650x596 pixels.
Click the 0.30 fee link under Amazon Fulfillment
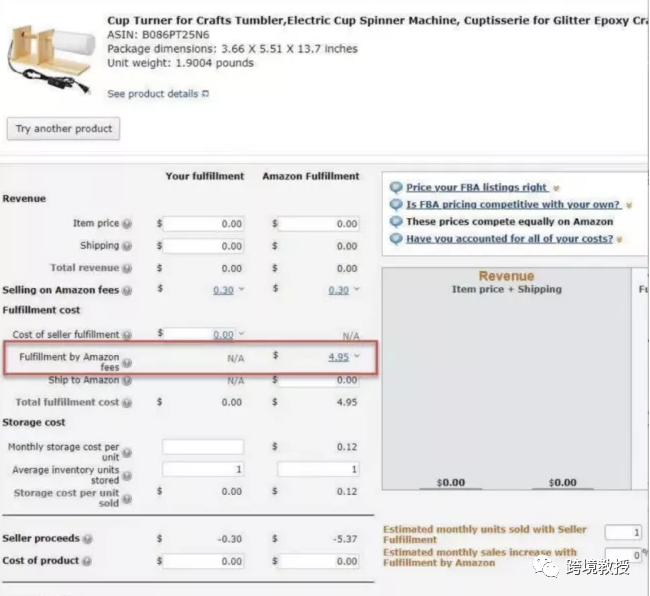[x=339, y=290]
